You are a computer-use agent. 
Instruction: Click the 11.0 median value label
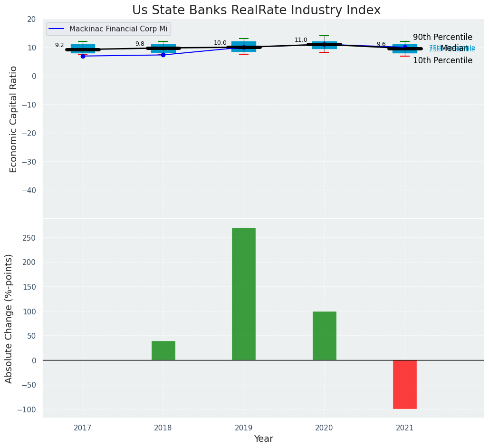point(301,40)
